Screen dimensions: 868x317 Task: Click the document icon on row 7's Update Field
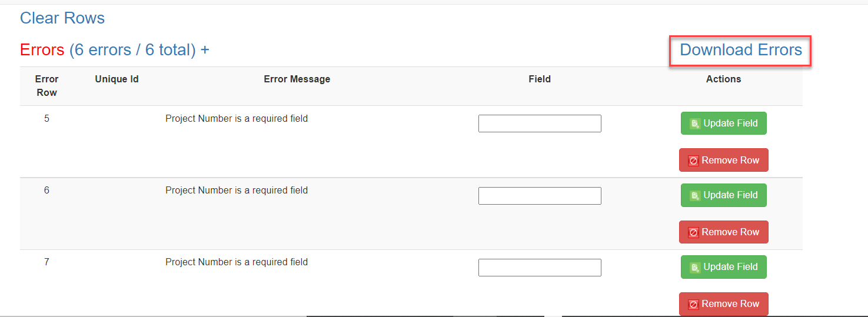(695, 267)
